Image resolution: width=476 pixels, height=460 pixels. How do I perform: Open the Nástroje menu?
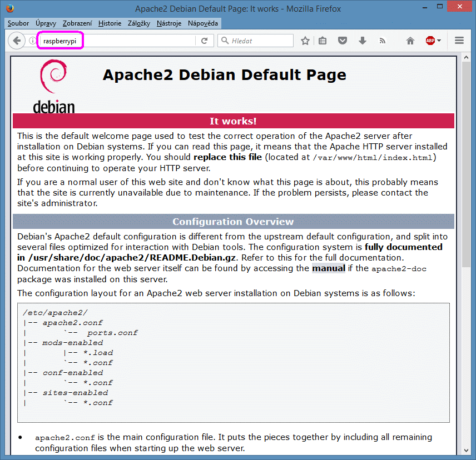point(169,23)
